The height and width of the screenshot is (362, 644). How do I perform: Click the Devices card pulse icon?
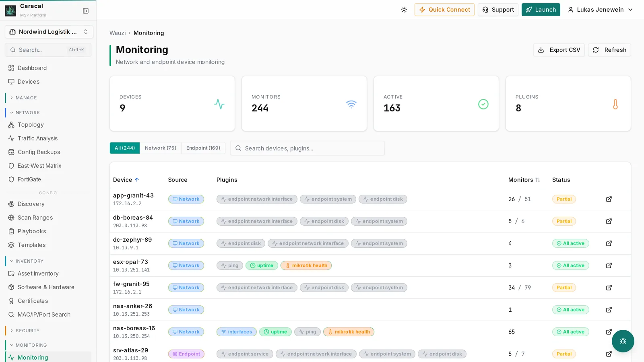[219, 104]
